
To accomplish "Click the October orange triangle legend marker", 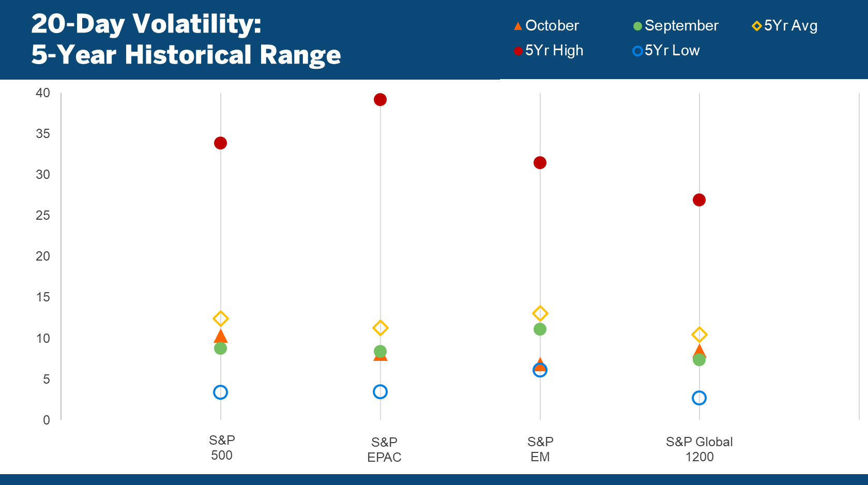I will coord(518,26).
